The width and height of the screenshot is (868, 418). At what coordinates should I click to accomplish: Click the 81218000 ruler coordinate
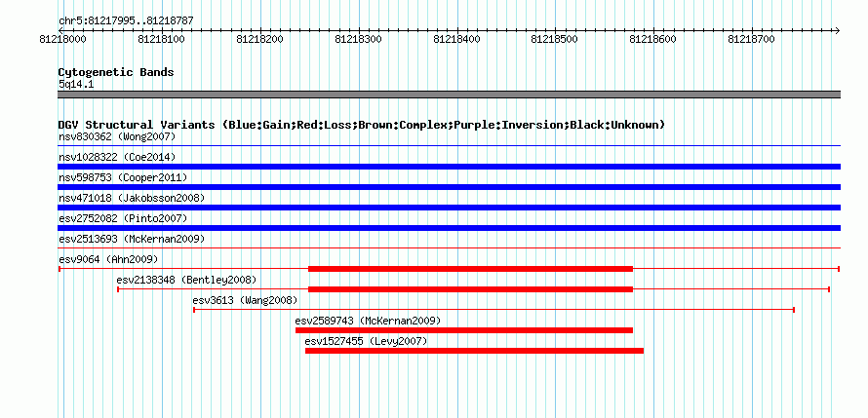(62, 39)
